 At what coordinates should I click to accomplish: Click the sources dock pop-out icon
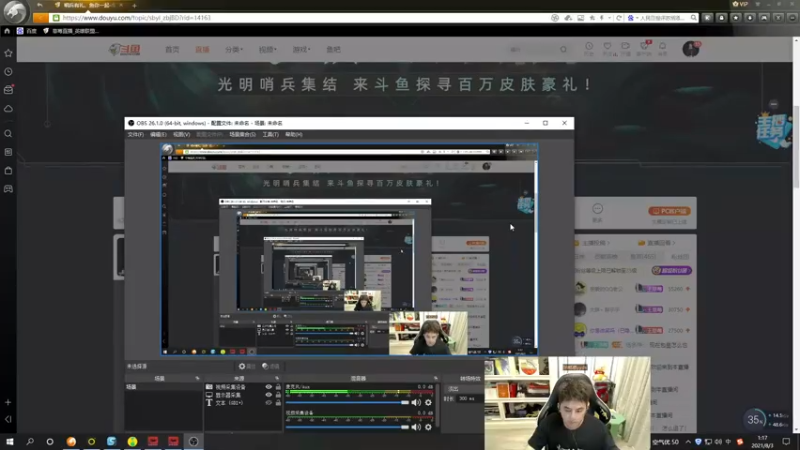277,379
